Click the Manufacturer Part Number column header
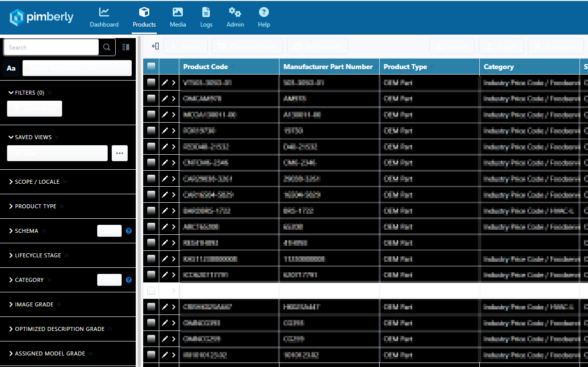Viewport: 588px width, 367px height. (328, 67)
